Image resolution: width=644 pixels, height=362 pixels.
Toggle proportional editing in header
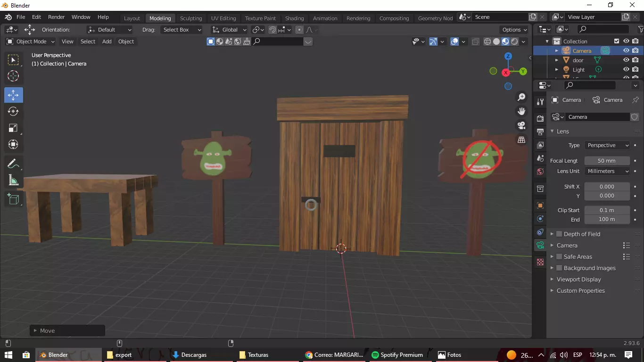(x=299, y=30)
